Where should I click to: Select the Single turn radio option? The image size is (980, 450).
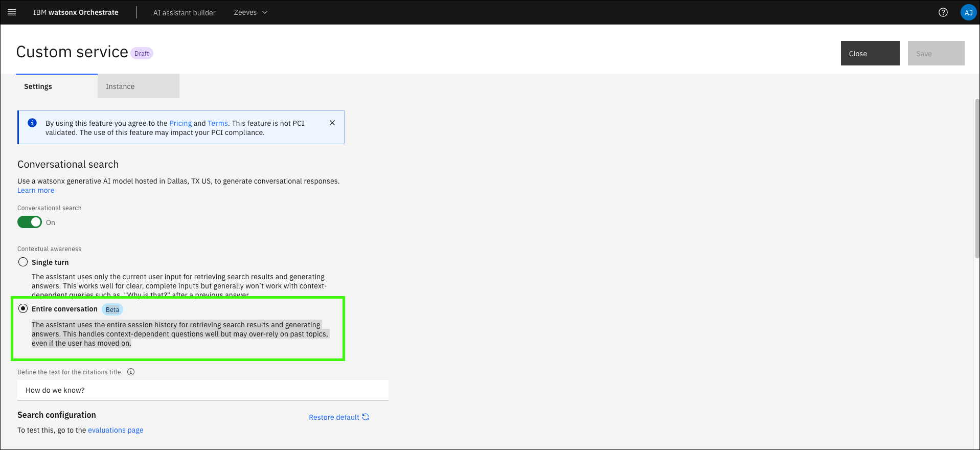click(23, 262)
